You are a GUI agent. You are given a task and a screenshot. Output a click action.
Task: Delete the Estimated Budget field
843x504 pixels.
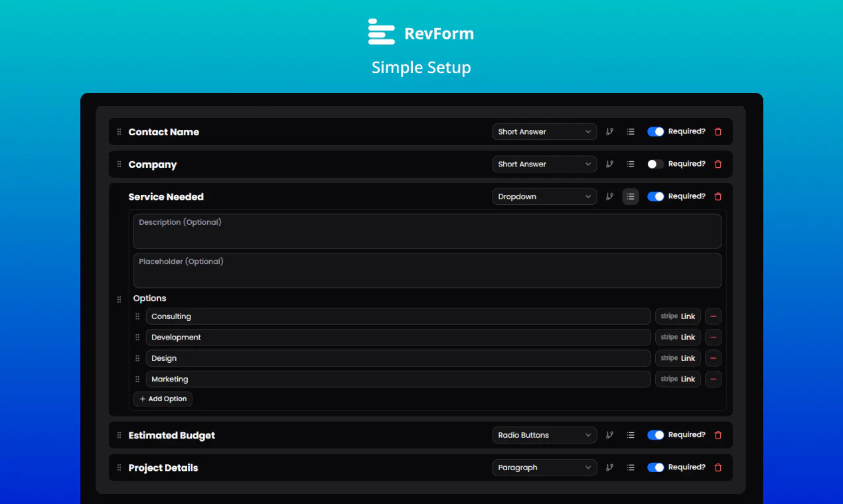(x=718, y=436)
